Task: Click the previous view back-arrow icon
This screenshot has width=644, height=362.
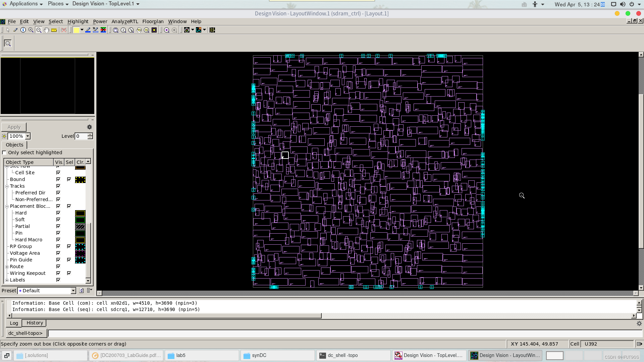Action: coord(167,30)
